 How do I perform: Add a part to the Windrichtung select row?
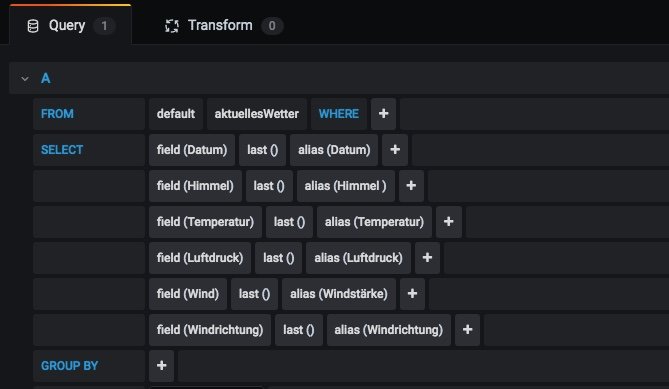[x=467, y=330]
